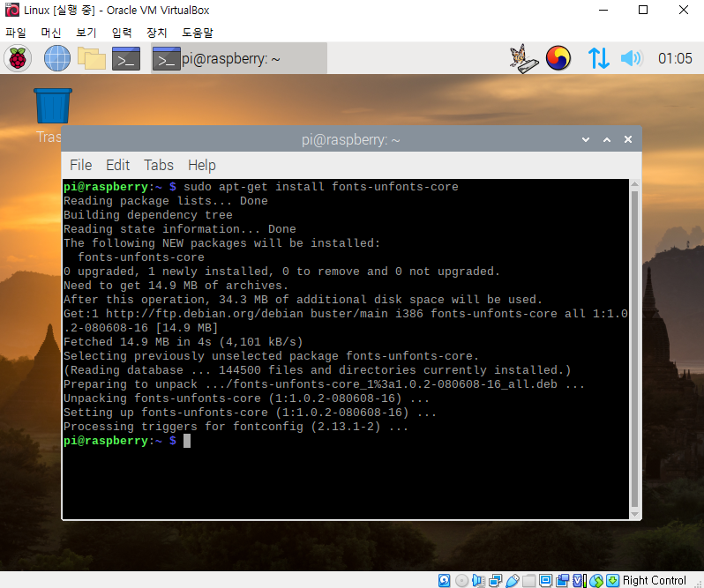Click the terminal scrollbar down arrow
This screenshot has width=704, height=588.
pyautogui.click(x=634, y=515)
